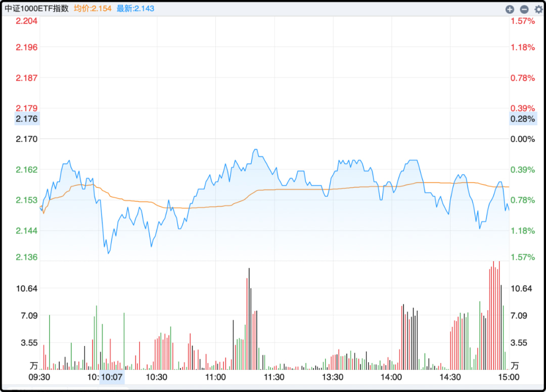Image resolution: width=546 pixels, height=392 pixels.
Task: Click the left 万 volume unit label
Action: (33, 366)
